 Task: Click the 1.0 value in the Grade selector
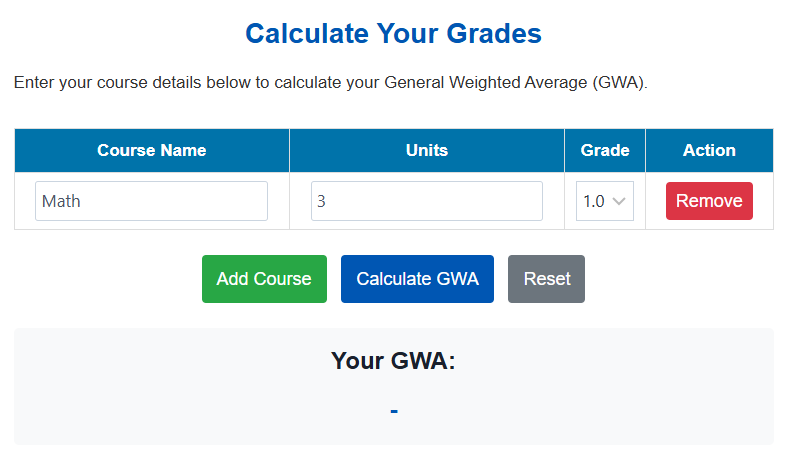594,201
